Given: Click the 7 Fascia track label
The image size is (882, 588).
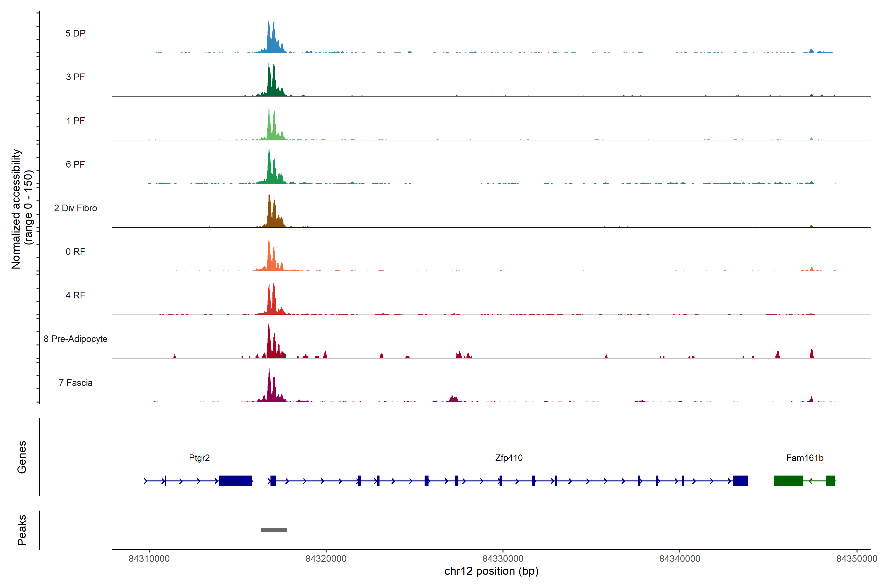Looking at the screenshot, I should [75, 382].
